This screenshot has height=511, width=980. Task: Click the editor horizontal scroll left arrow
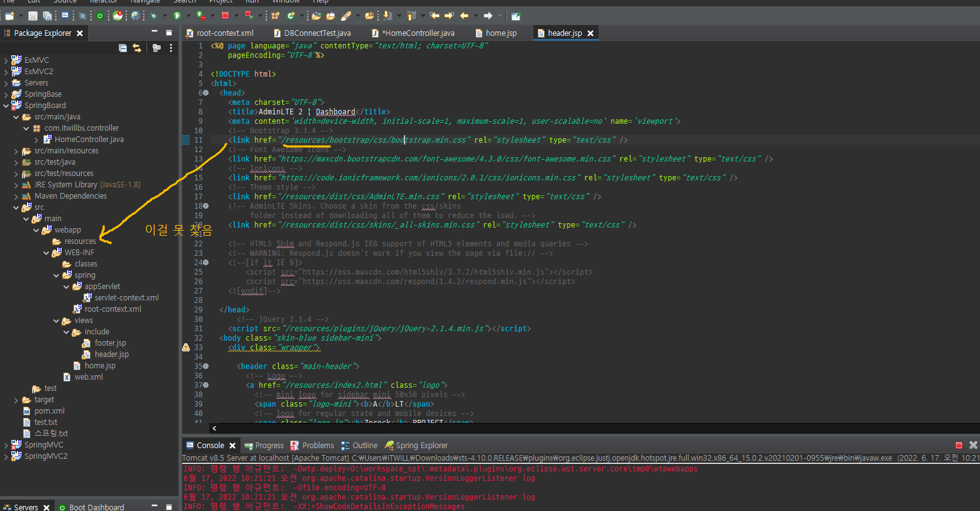pyautogui.click(x=214, y=428)
